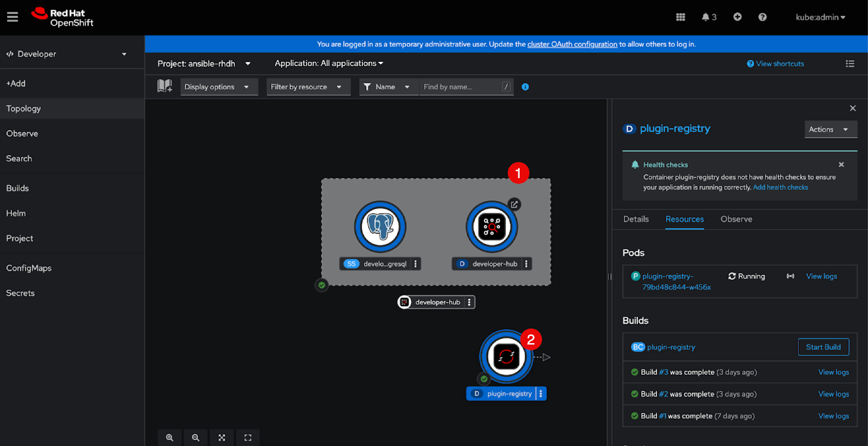Select the developer-hub deployment node icon

click(x=492, y=227)
